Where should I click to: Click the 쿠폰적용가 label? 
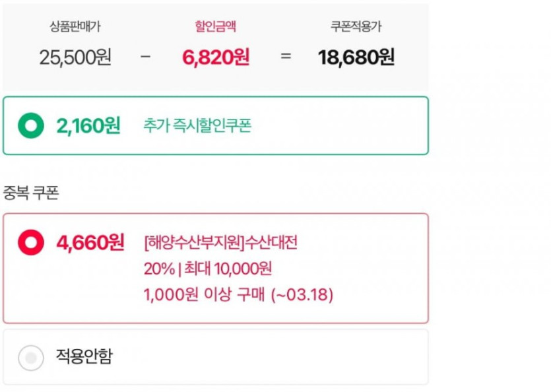356,27
